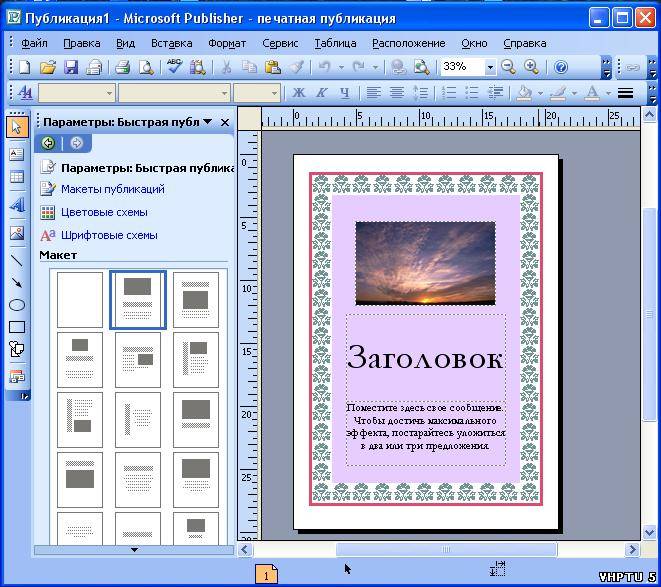The height and width of the screenshot is (587, 661).
Task: Choose the WordArt tool
Action: [x=16, y=206]
